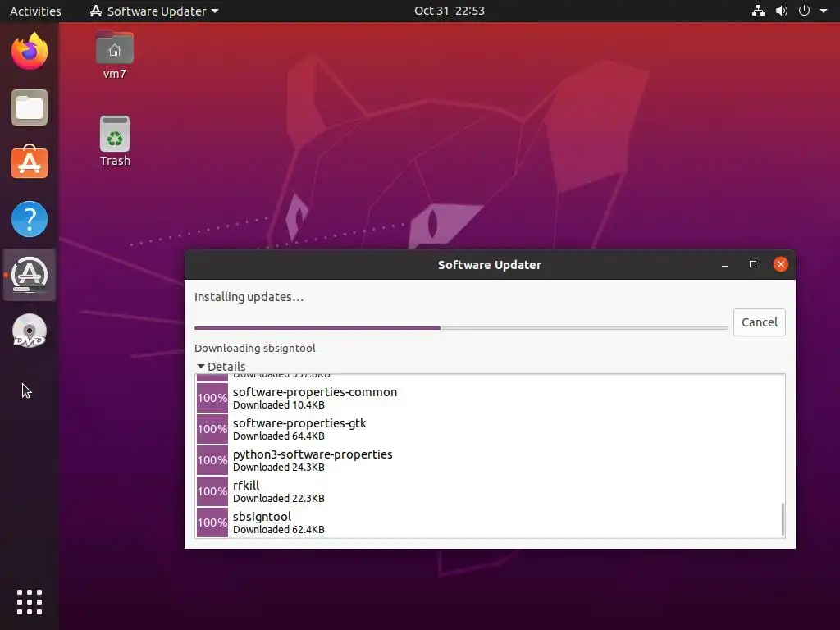Select the rfkill package row
The width and height of the screenshot is (840, 630).
(491, 491)
